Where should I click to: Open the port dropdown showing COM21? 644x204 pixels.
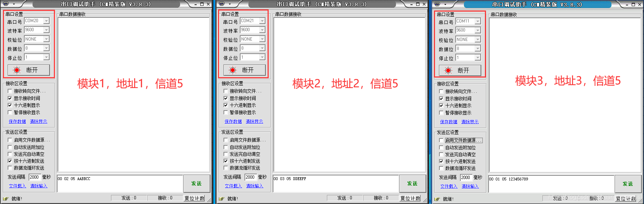(262, 21)
